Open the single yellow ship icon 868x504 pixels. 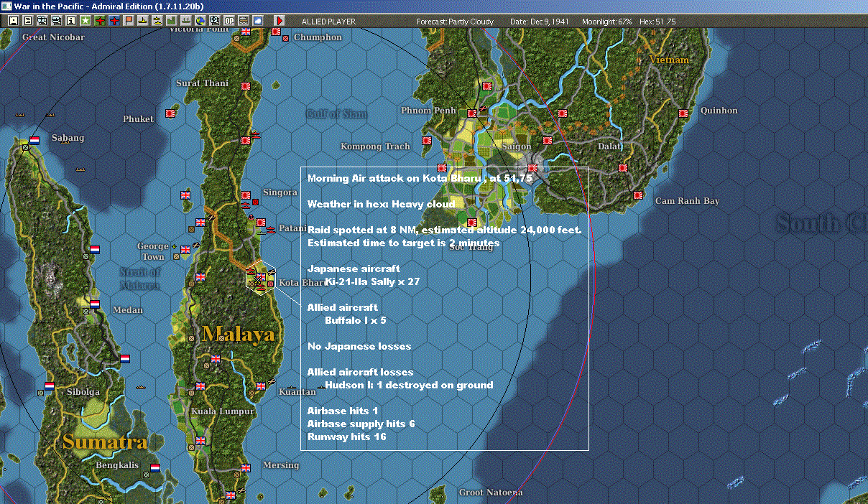pyautogui.click(x=143, y=21)
